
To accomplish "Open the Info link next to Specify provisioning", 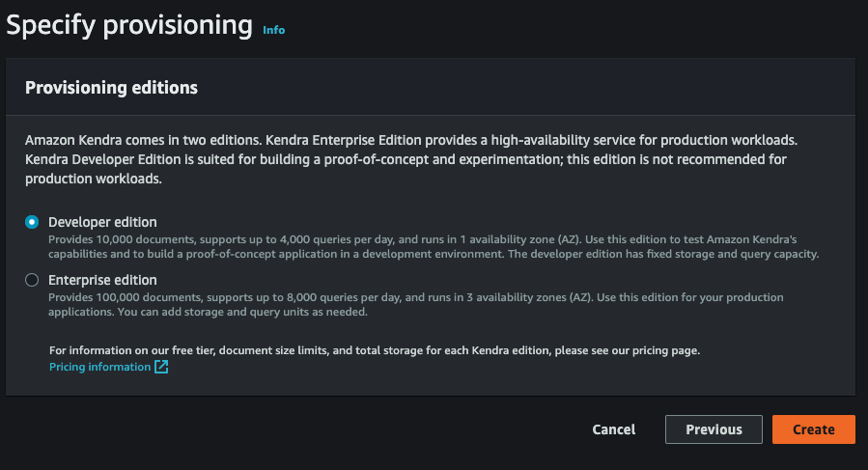I will tap(274, 30).
